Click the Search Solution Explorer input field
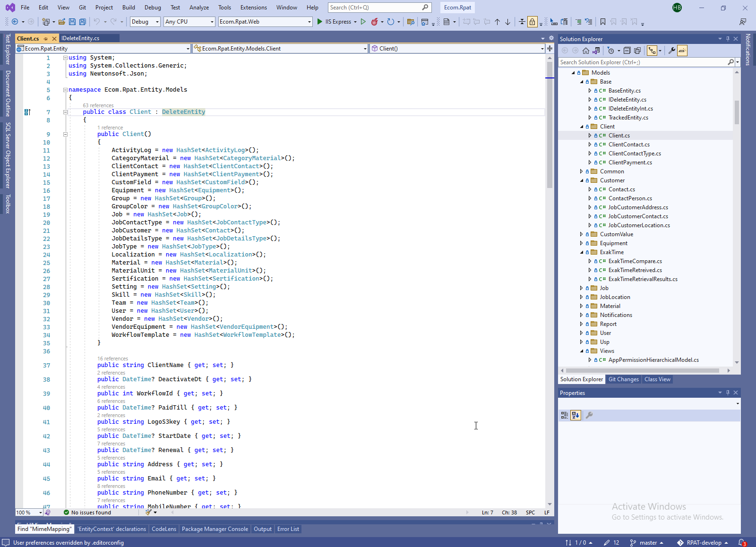This screenshot has width=756, height=547. point(643,62)
